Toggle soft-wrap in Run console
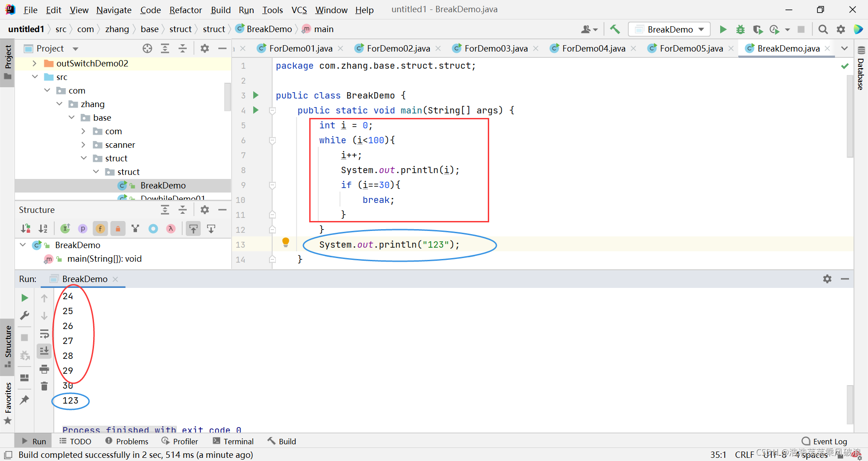This screenshot has height=461, width=868. pos(44,334)
